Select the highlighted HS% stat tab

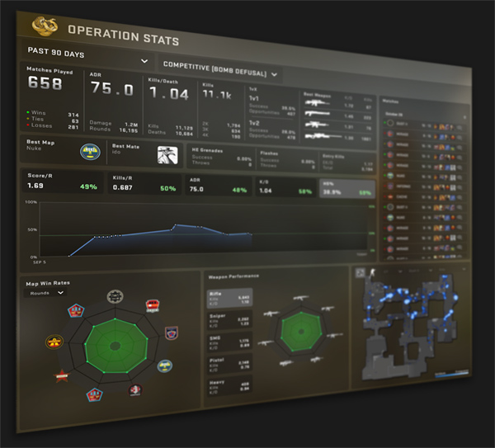point(348,189)
